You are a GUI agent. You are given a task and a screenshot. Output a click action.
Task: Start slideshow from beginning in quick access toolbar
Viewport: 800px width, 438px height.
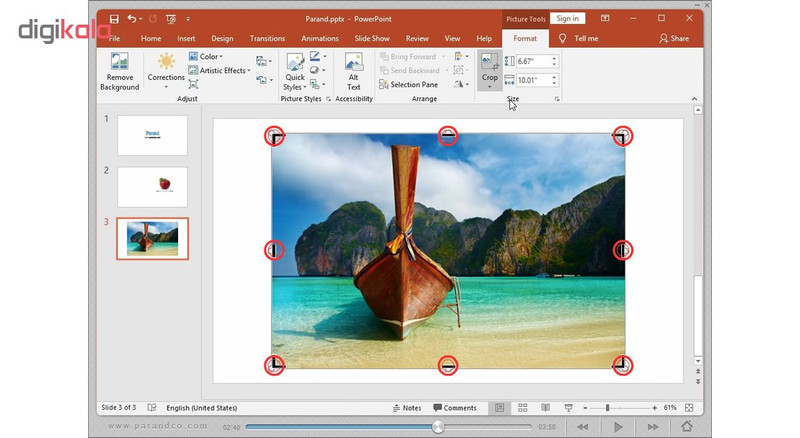pos(171,19)
